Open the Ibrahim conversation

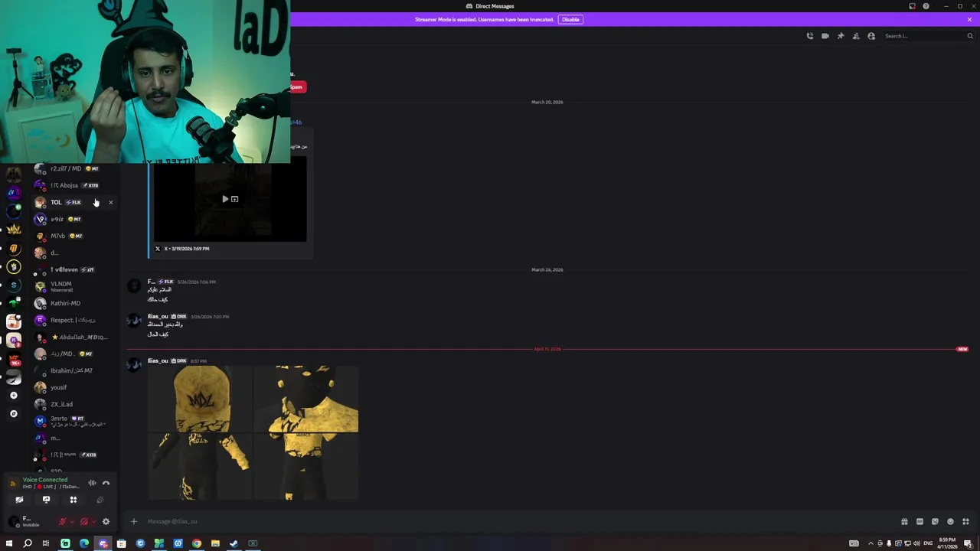point(73,370)
